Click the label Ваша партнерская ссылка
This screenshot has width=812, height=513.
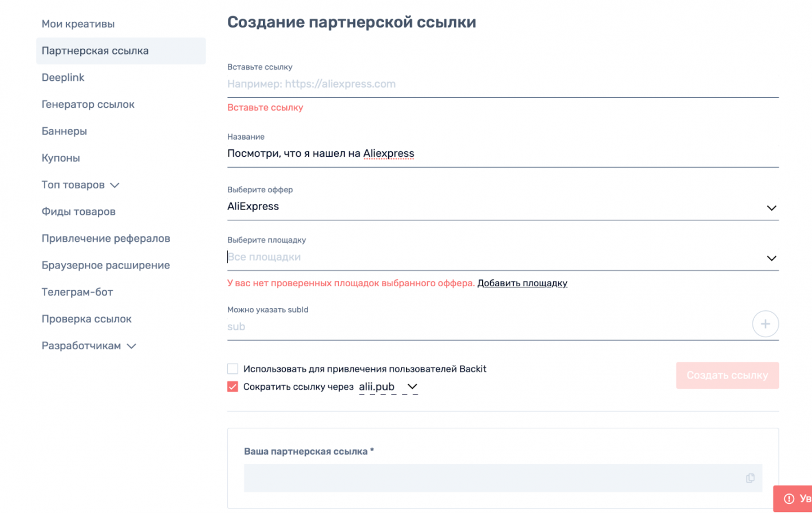(309, 451)
